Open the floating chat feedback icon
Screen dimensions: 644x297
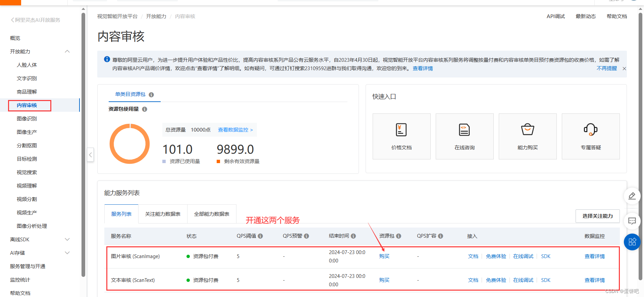[x=632, y=221]
